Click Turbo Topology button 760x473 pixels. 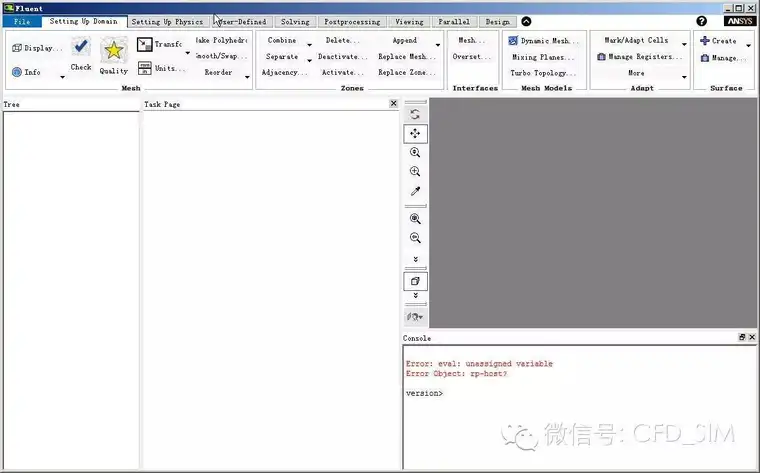(543, 73)
